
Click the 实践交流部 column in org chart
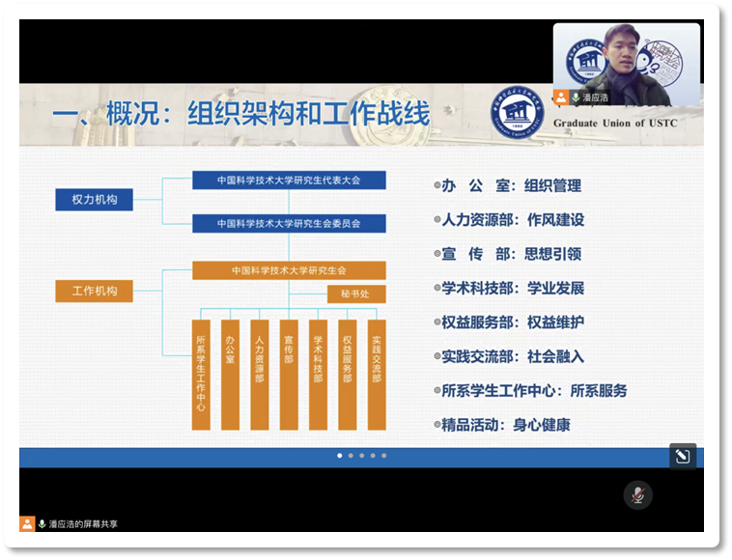click(x=377, y=374)
